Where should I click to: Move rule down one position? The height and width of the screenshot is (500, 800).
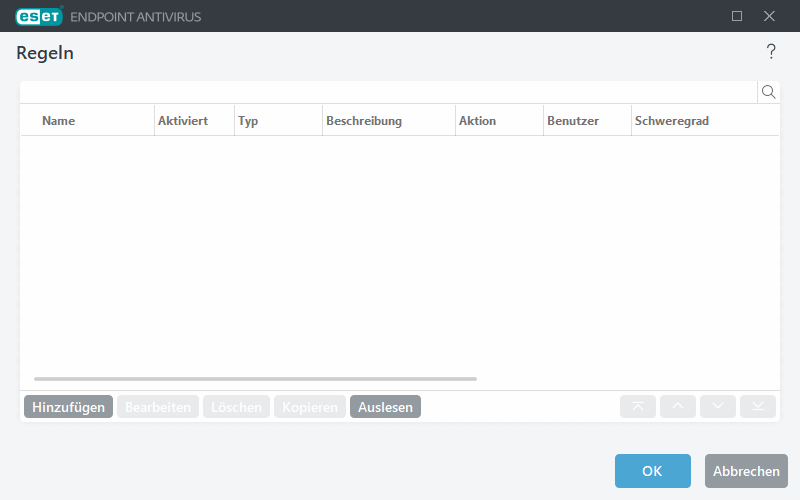point(718,406)
